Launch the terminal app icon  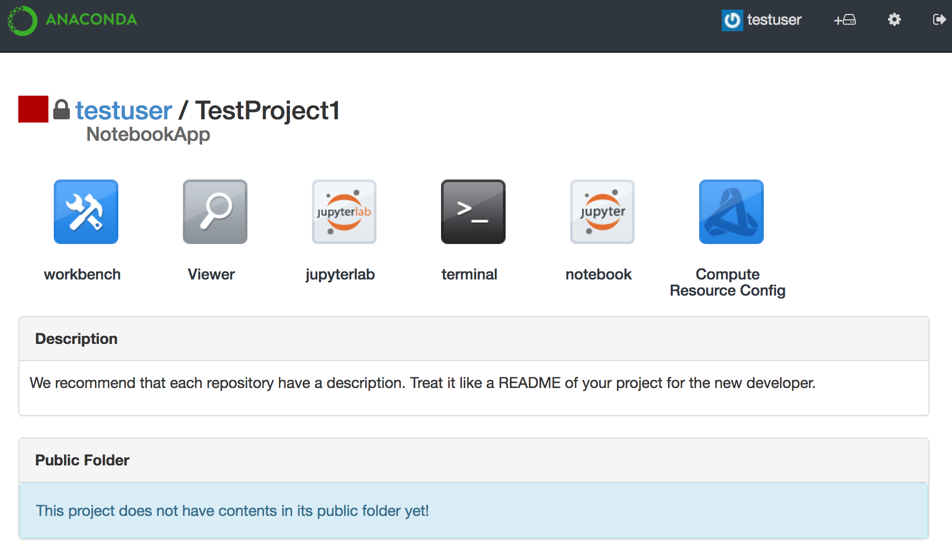[x=473, y=212]
